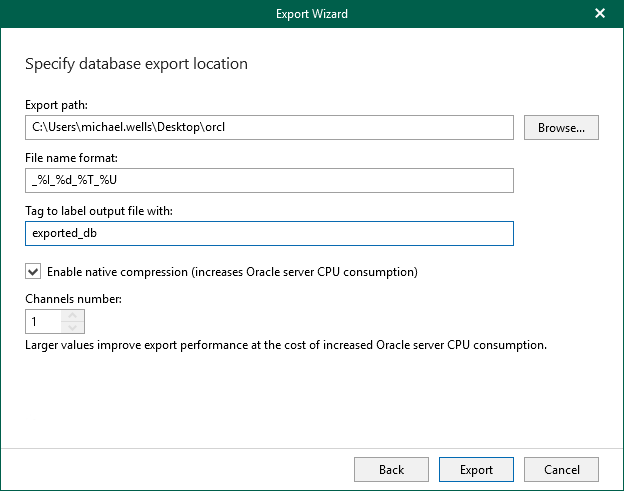The image size is (624, 491).
Task: Click the Export path text field
Action: [x=269, y=128]
